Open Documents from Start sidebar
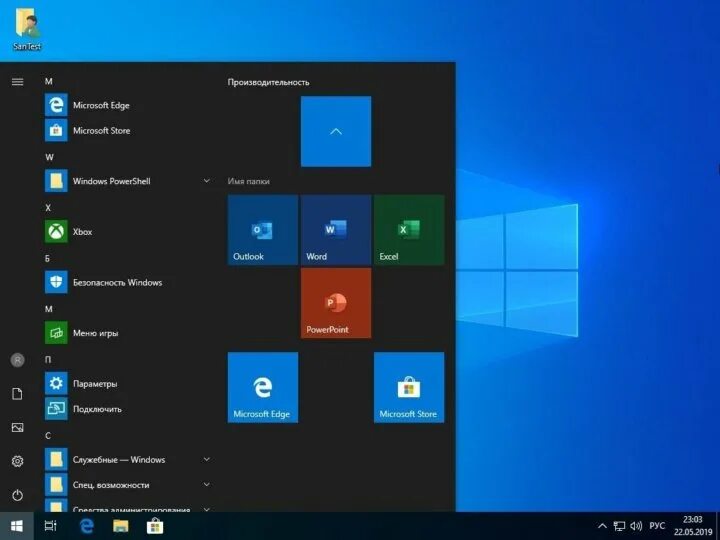Image resolution: width=720 pixels, height=540 pixels. (17, 394)
